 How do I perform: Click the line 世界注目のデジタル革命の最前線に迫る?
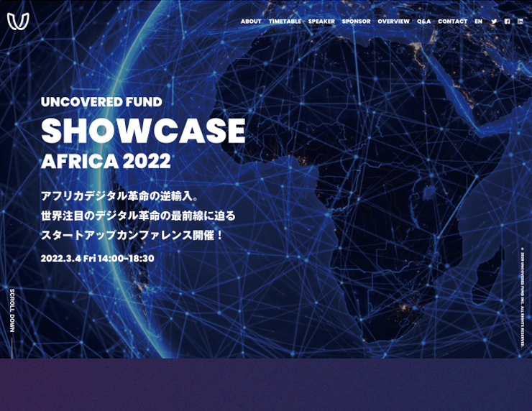138,216
